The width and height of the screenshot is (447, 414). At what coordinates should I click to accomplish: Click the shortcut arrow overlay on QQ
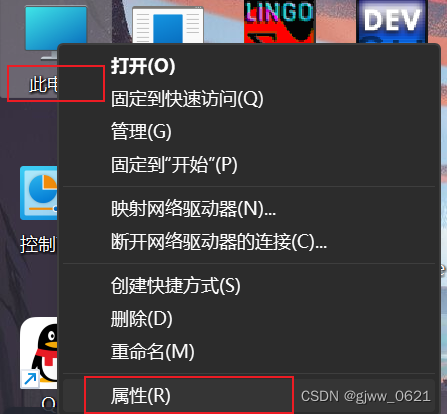tap(30, 379)
